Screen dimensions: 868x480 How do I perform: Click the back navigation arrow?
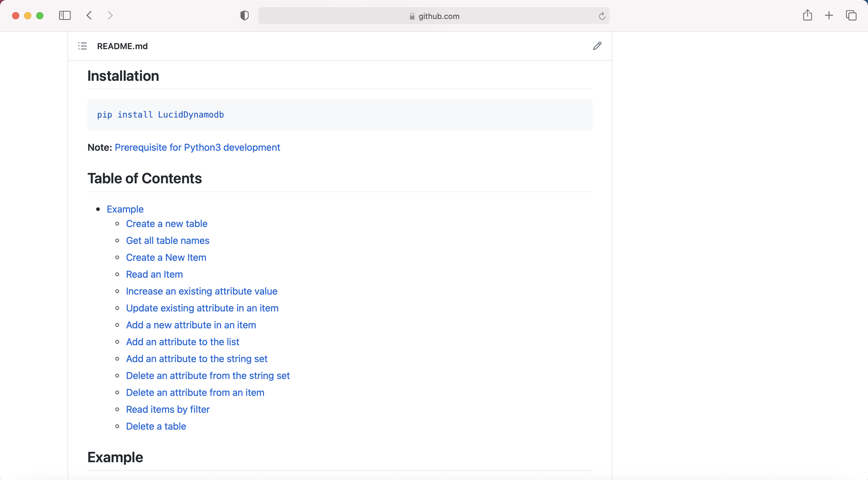click(89, 15)
